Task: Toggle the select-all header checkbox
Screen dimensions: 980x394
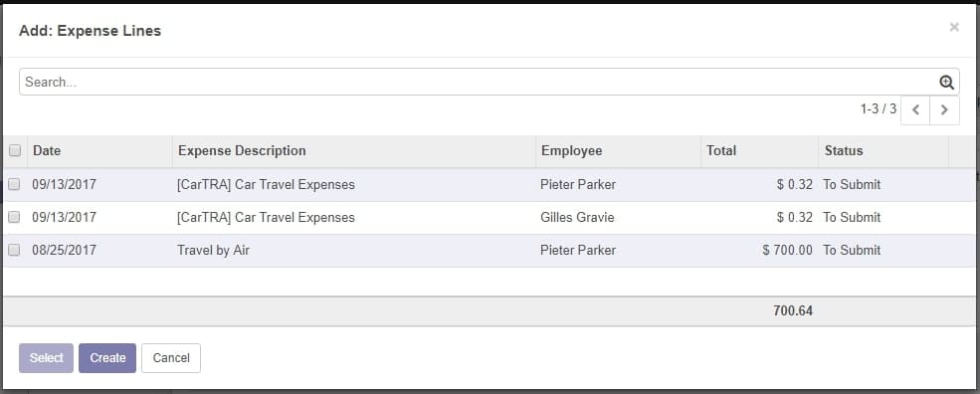Action: pos(15,150)
